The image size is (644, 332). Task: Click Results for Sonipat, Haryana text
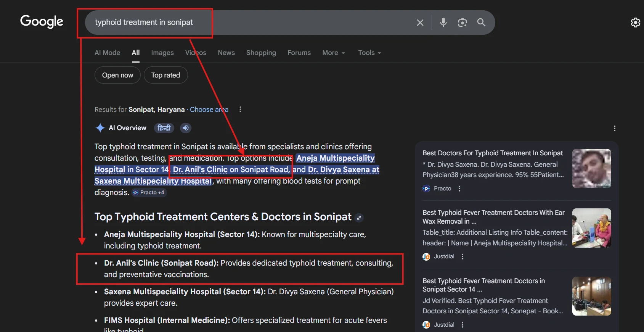[x=140, y=110]
